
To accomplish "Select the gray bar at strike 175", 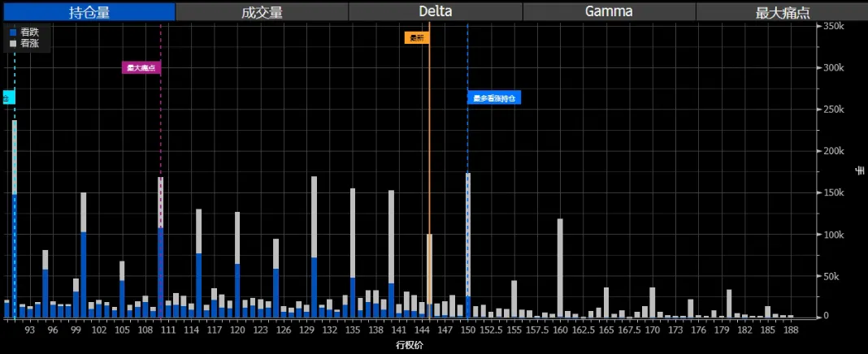I will point(690,309).
